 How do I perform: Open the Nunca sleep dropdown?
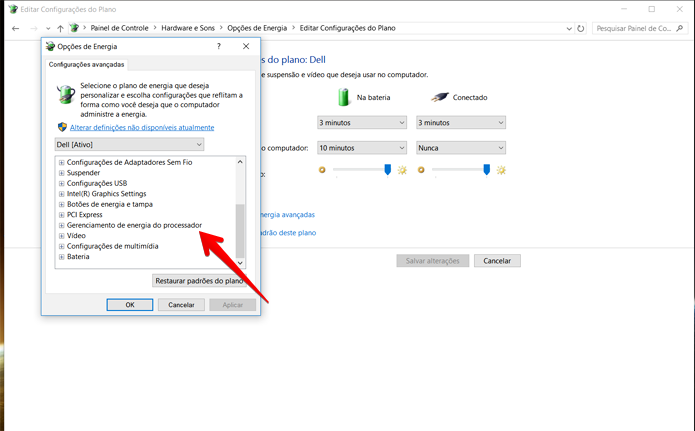click(x=461, y=148)
